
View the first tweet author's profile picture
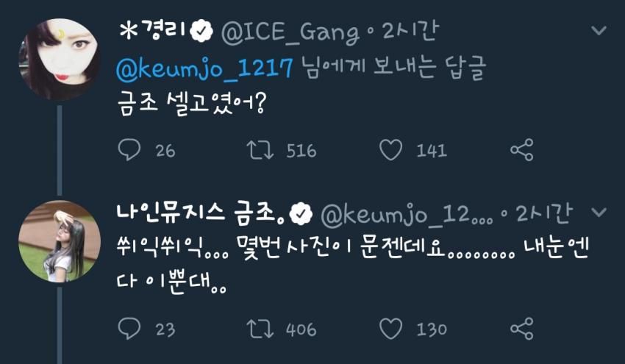click(x=60, y=60)
